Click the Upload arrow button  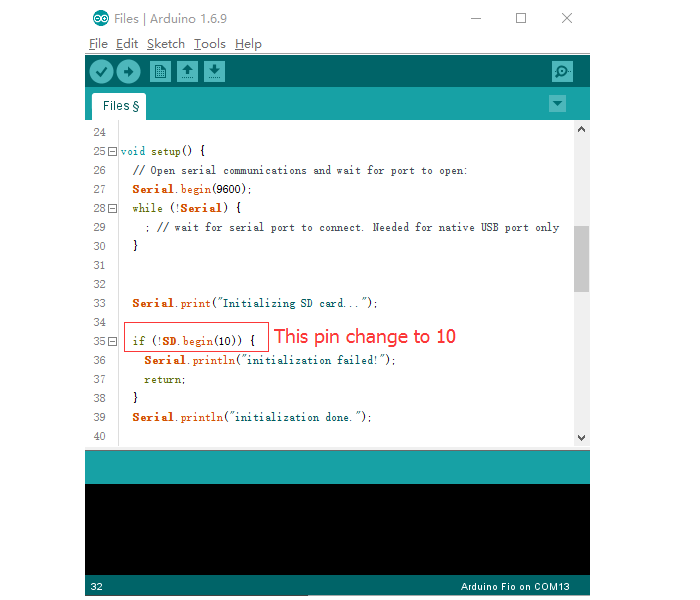tap(129, 71)
